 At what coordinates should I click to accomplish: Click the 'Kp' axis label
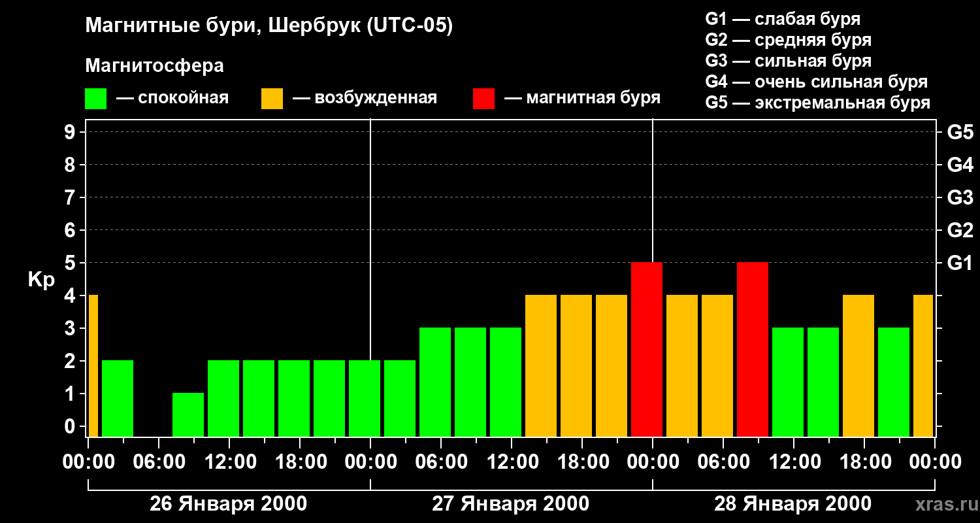pos(41,280)
